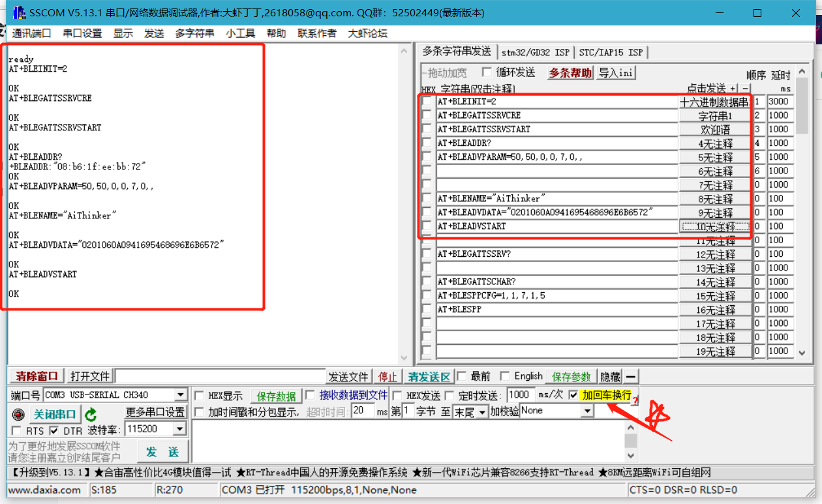Open the 波特率 115200 baud rate dropdown

point(179,429)
